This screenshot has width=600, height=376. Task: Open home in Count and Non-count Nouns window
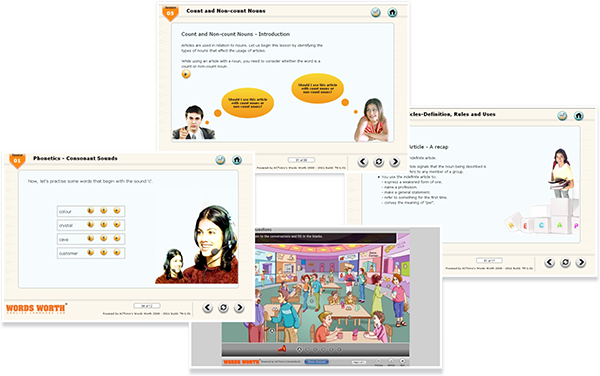tap(392, 12)
